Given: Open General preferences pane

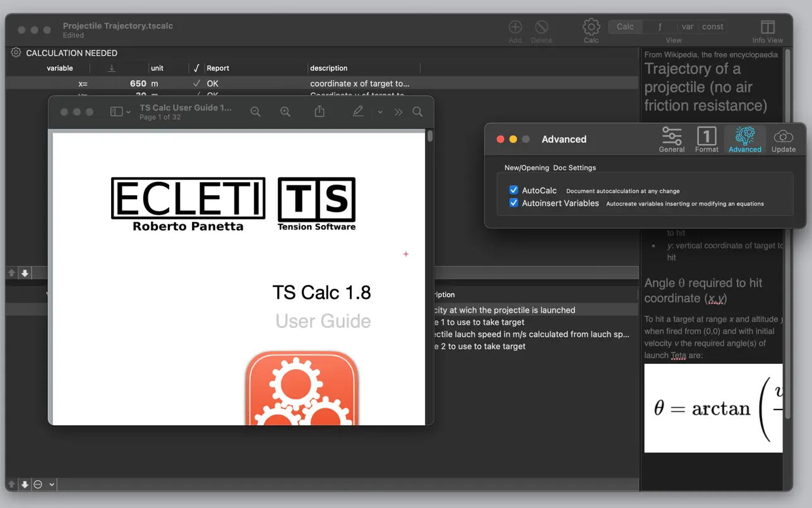Looking at the screenshot, I should [672, 139].
